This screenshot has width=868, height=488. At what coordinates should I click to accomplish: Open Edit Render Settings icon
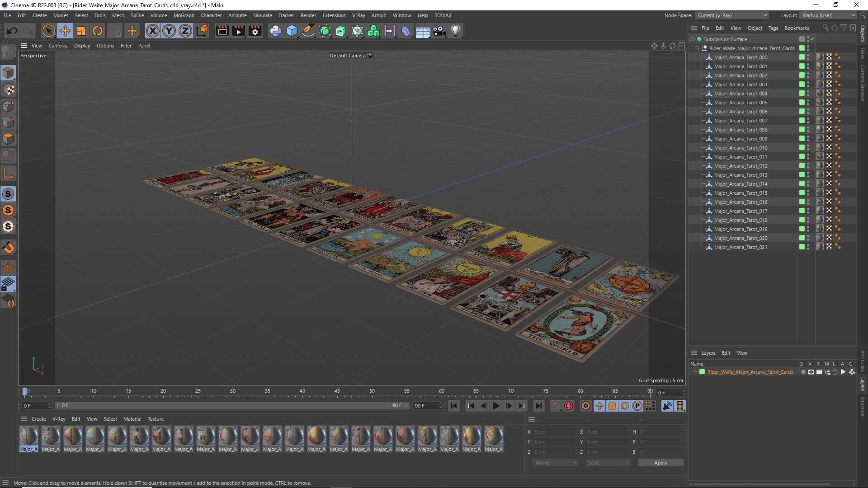point(255,31)
